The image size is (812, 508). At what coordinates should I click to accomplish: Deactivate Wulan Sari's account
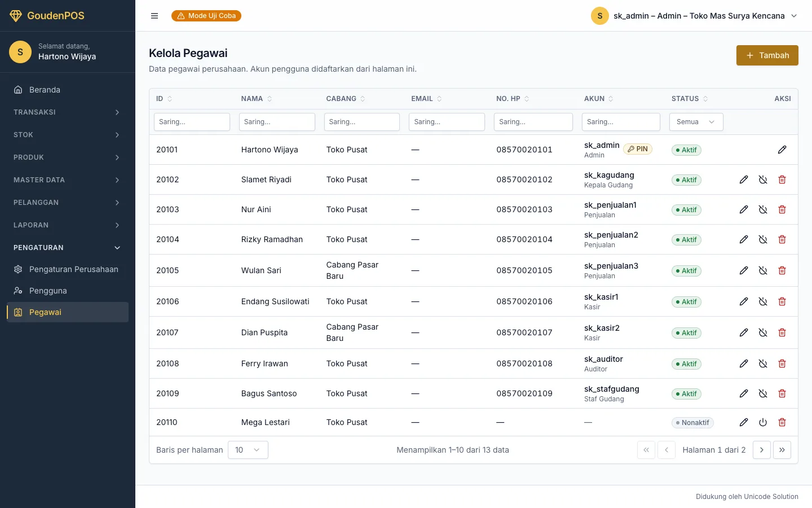[763, 270]
